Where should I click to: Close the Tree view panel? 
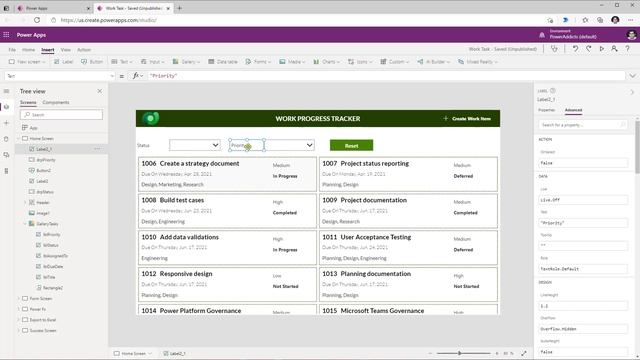tap(100, 91)
